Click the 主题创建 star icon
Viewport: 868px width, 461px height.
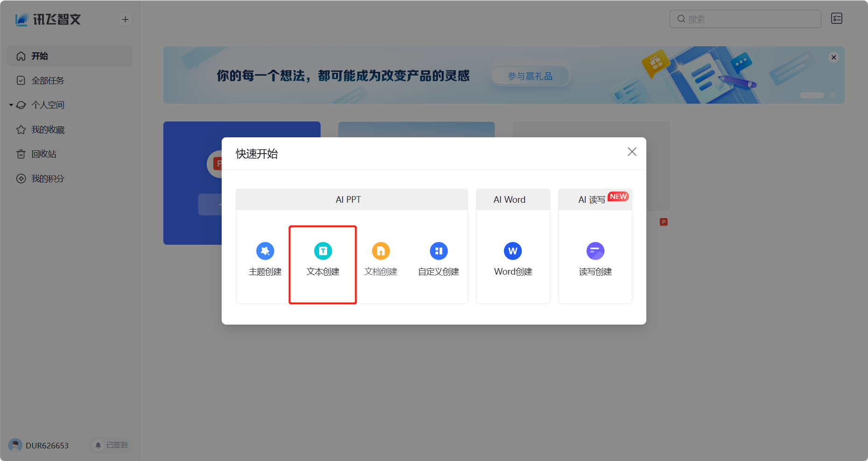coord(265,251)
